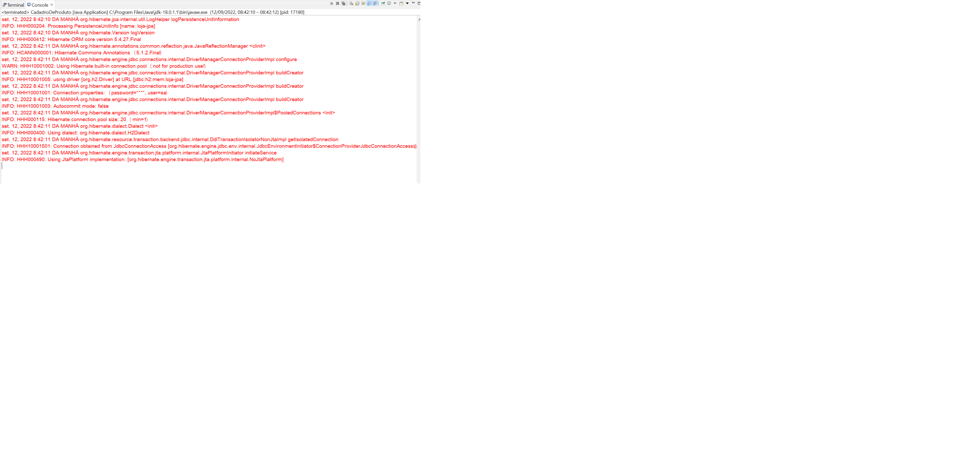Click line 'using driver [org.h2.Driver] at URL'
This screenshot has width=980, height=466.
click(x=92, y=79)
